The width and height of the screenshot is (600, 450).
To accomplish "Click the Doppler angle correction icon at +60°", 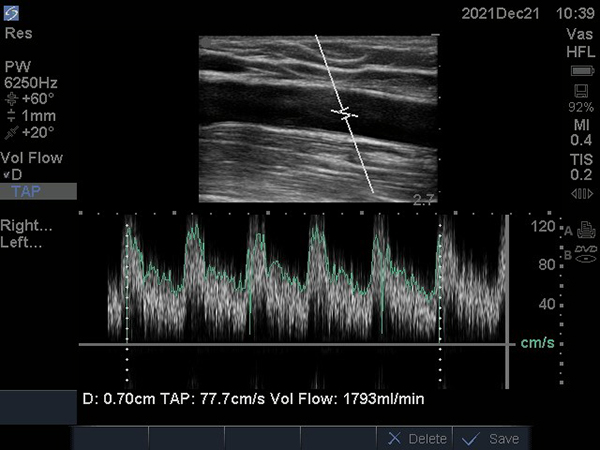I will pyautogui.click(x=10, y=100).
